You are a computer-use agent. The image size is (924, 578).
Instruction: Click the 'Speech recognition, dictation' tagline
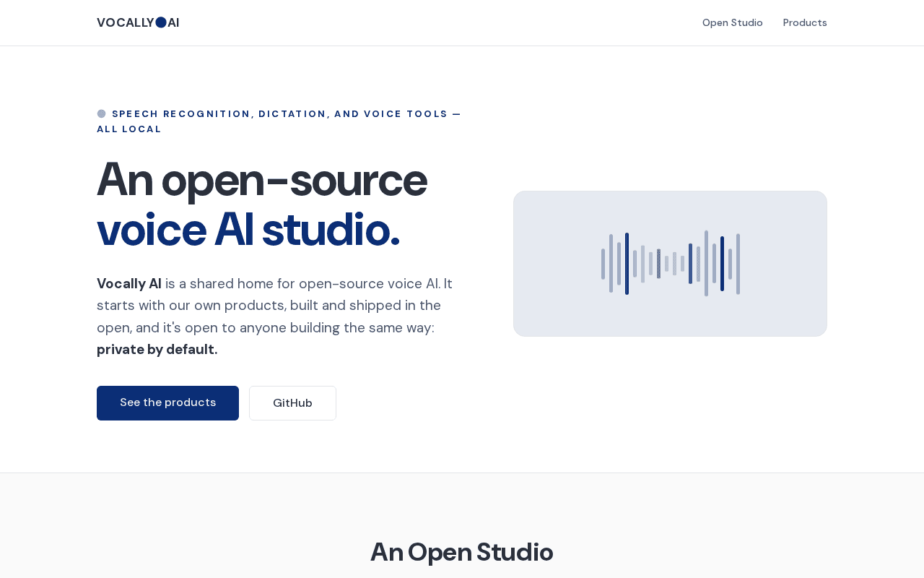(279, 121)
